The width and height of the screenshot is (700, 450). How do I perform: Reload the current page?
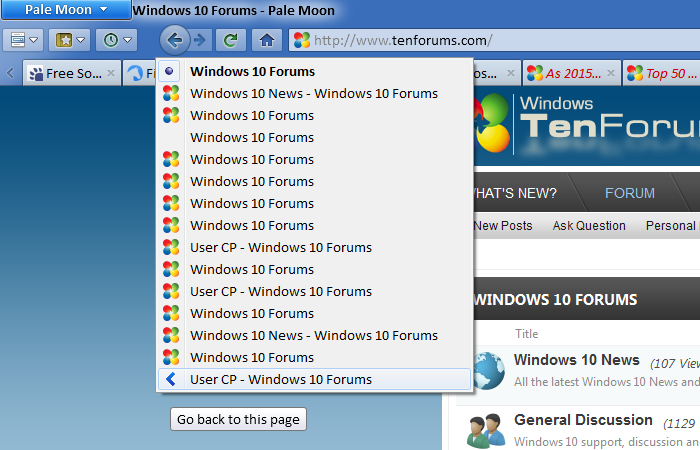pyautogui.click(x=230, y=40)
